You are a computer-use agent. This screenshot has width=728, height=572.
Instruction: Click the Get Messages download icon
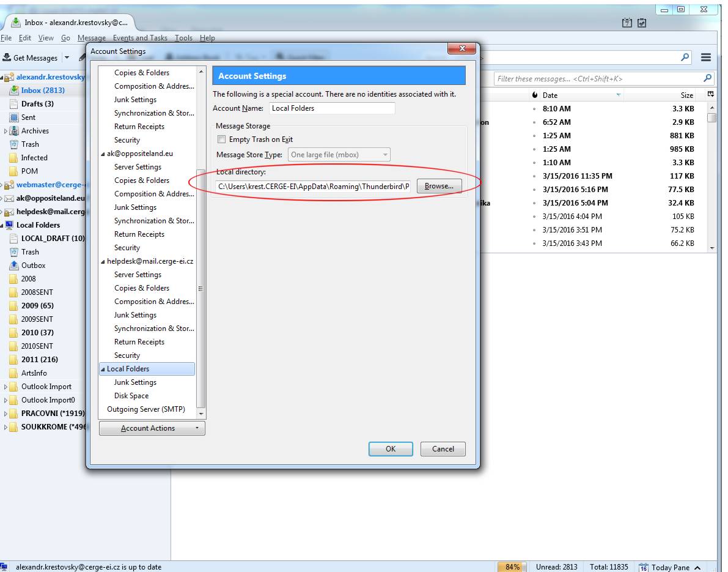(x=7, y=58)
